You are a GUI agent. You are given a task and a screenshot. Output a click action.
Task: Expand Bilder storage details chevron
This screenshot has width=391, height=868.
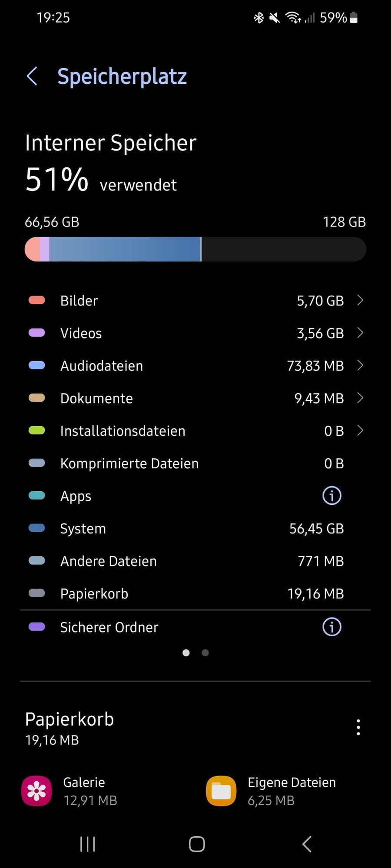point(360,300)
